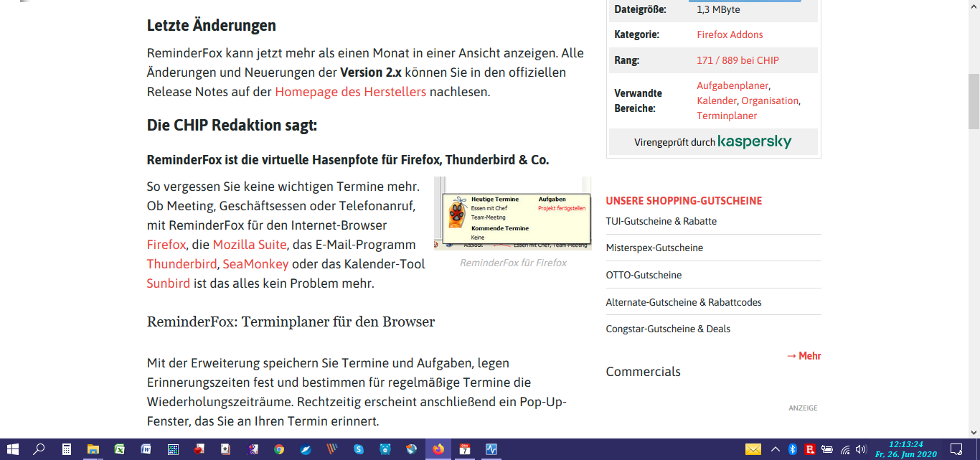
Task: Open the SeaMonkey link
Action: pos(255,264)
